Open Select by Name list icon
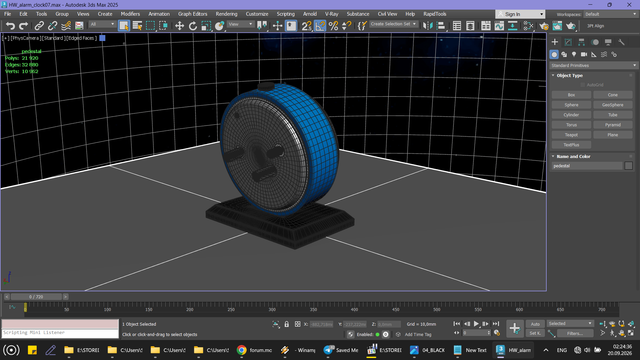Viewport: 640px width, 360px height. 137,26
